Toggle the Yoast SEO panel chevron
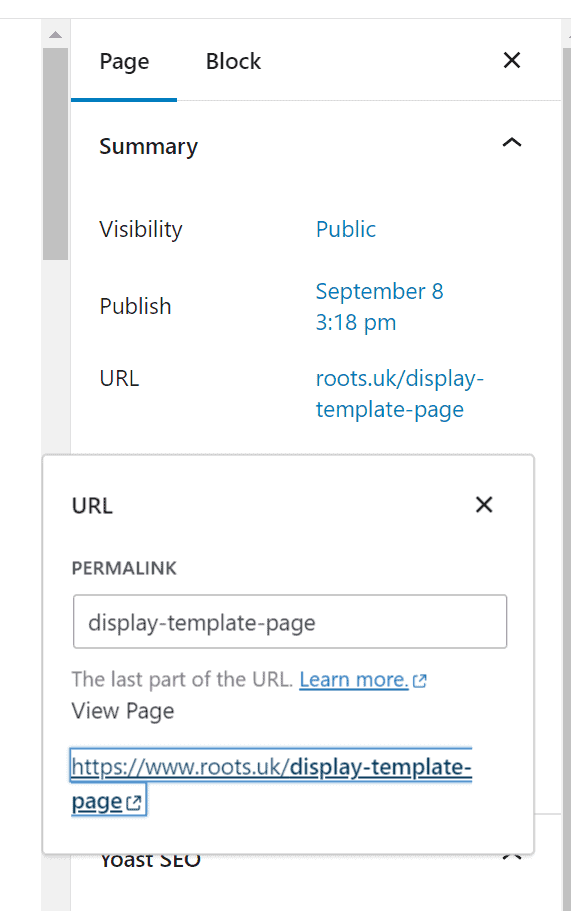 [x=512, y=857]
